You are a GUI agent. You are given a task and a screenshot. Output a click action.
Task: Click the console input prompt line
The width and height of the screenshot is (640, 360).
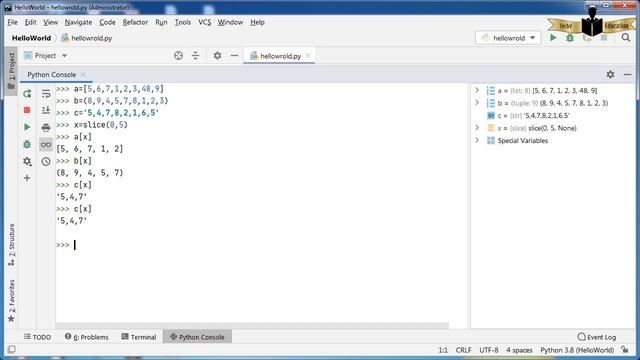261,245
